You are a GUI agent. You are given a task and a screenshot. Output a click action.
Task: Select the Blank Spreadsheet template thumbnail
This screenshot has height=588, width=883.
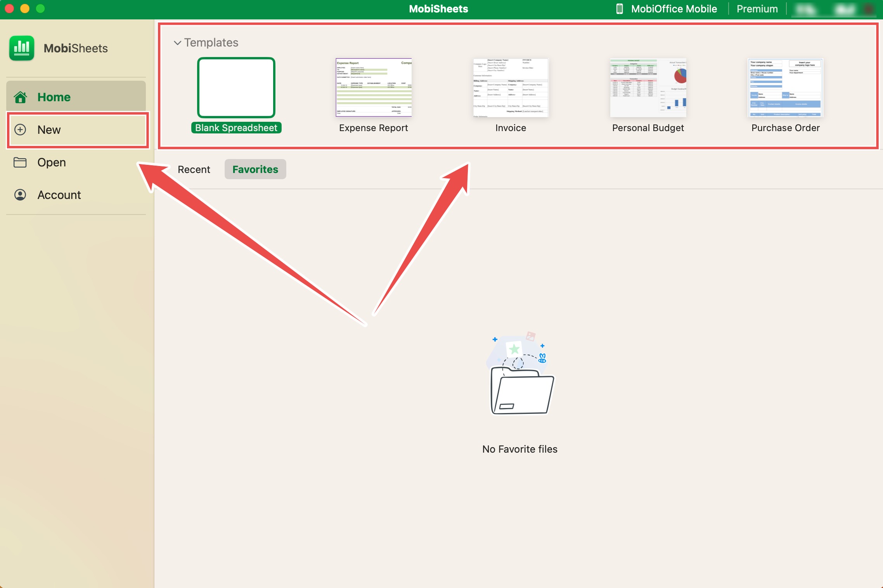pos(236,88)
